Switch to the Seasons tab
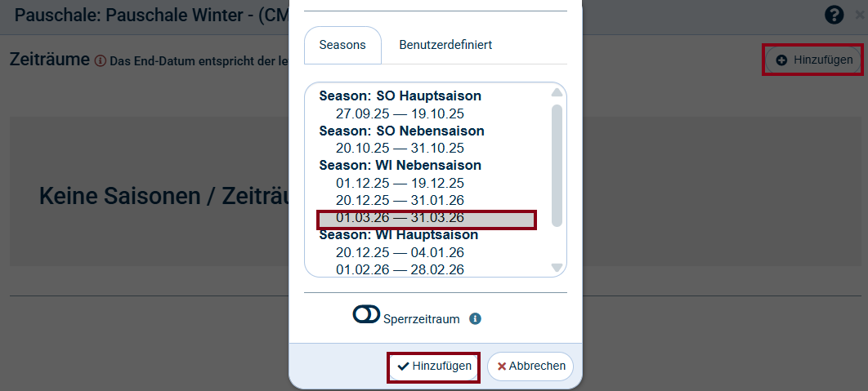The image size is (868, 391). point(342,45)
